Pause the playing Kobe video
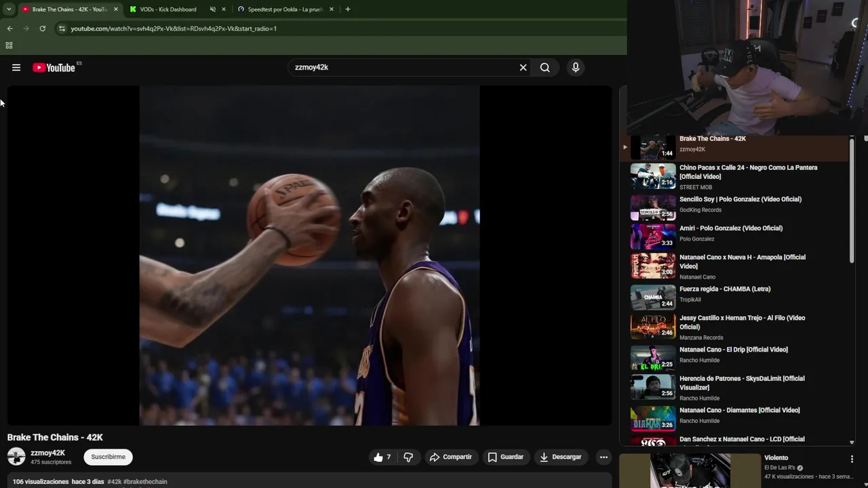Viewport: 868px width, 488px height. (x=309, y=256)
